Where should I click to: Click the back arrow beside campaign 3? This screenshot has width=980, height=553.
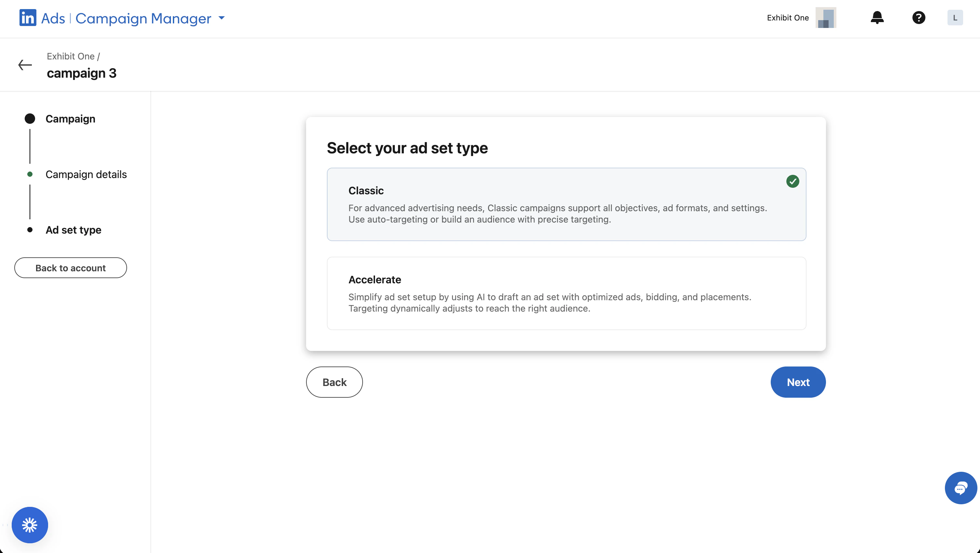click(x=25, y=65)
